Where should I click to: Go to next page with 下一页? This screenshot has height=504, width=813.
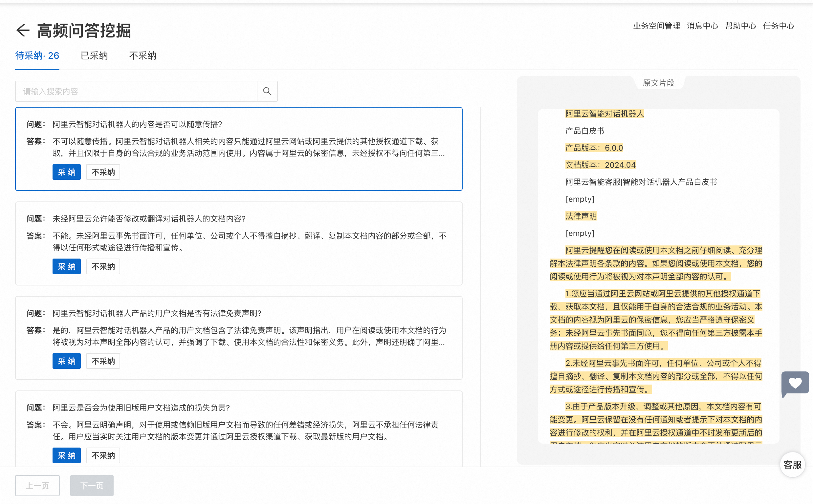click(x=92, y=485)
